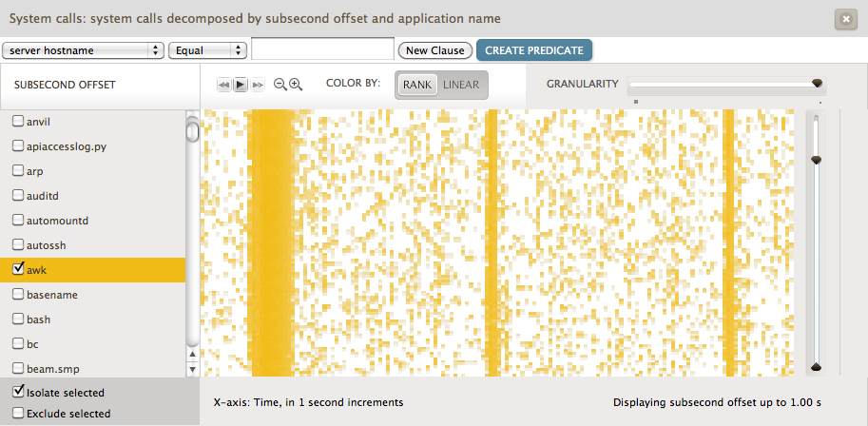Zoom in using the plus magnifier
The height and width of the screenshot is (426, 868).
coord(296,85)
